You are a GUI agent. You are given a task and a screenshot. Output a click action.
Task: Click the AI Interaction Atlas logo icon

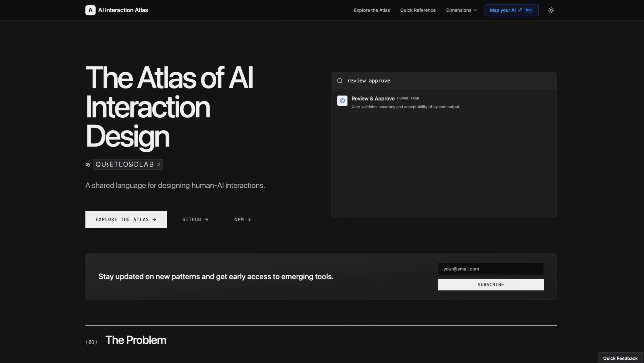pyautogui.click(x=90, y=10)
